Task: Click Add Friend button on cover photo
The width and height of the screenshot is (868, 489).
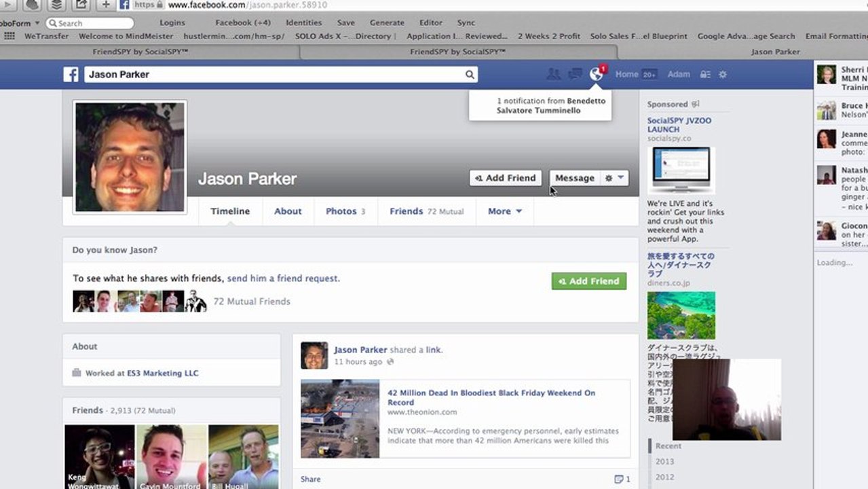Action: (x=506, y=178)
